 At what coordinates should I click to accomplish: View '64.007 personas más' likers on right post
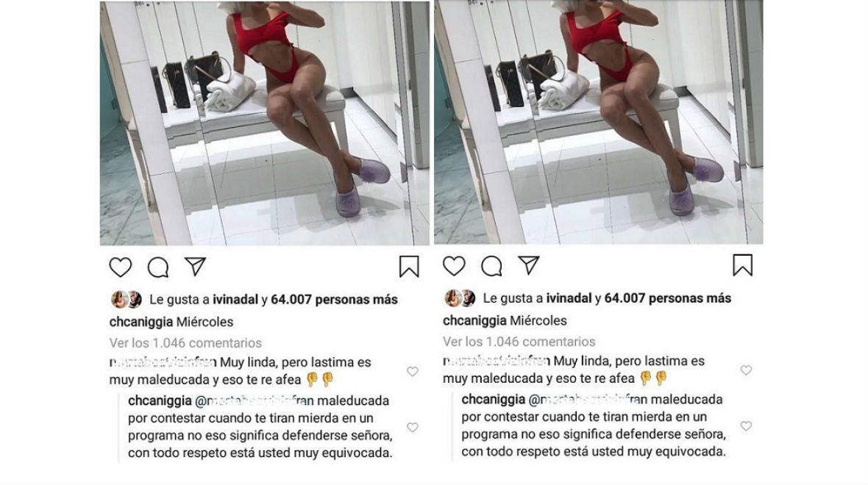pyautogui.click(x=668, y=298)
